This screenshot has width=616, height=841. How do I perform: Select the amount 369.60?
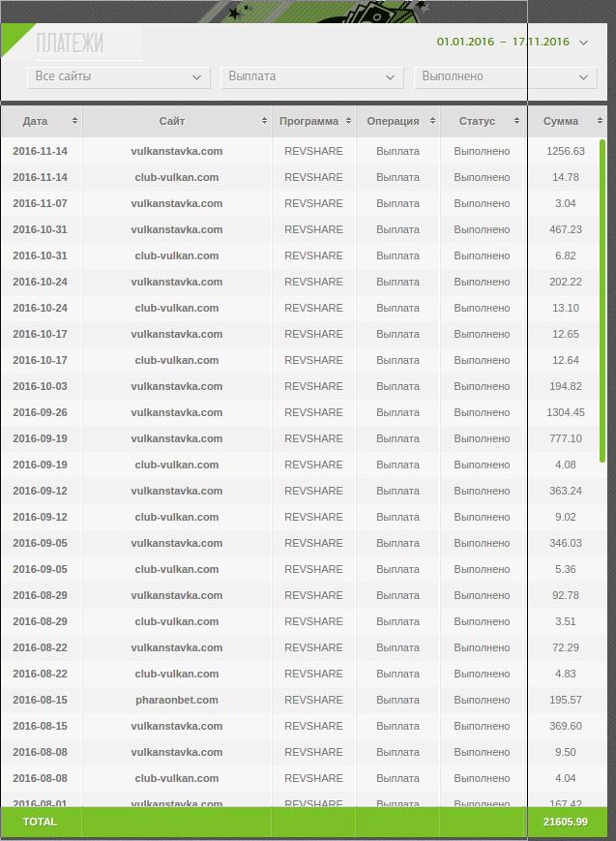(x=566, y=727)
